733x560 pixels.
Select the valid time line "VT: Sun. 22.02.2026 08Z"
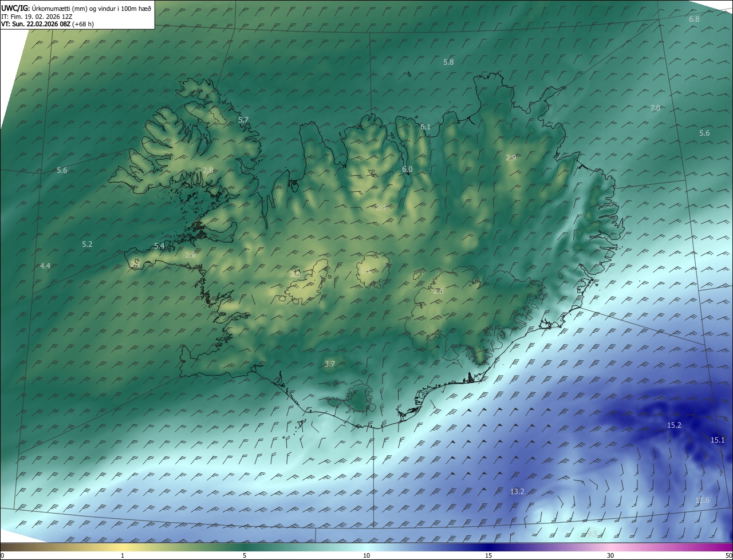36,24
